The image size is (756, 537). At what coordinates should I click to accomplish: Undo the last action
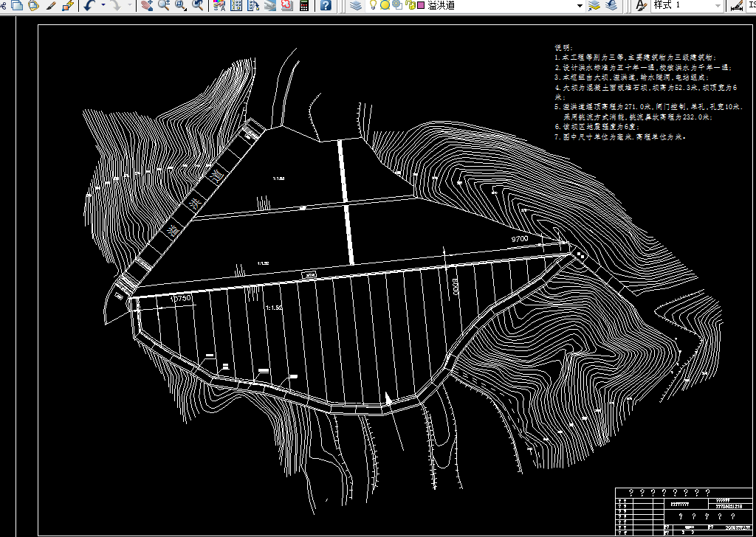coord(89,5)
